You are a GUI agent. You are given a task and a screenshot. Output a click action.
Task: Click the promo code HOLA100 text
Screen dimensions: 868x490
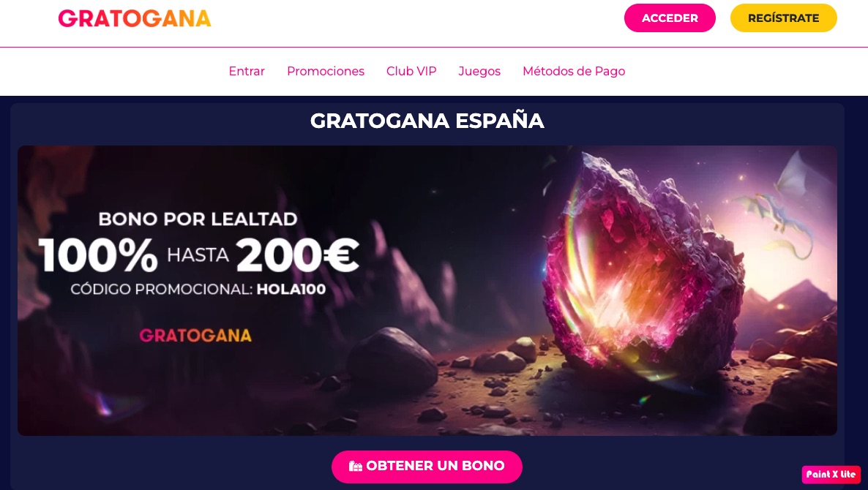pyautogui.click(x=291, y=289)
